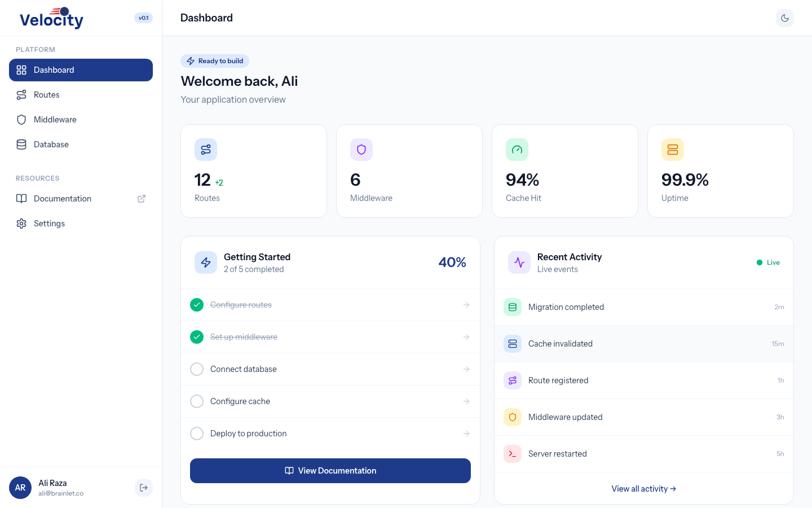This screenshot has width=812, height=508.
Task: Toggle dark mode with the moon icon
Action: click(784, 17)
